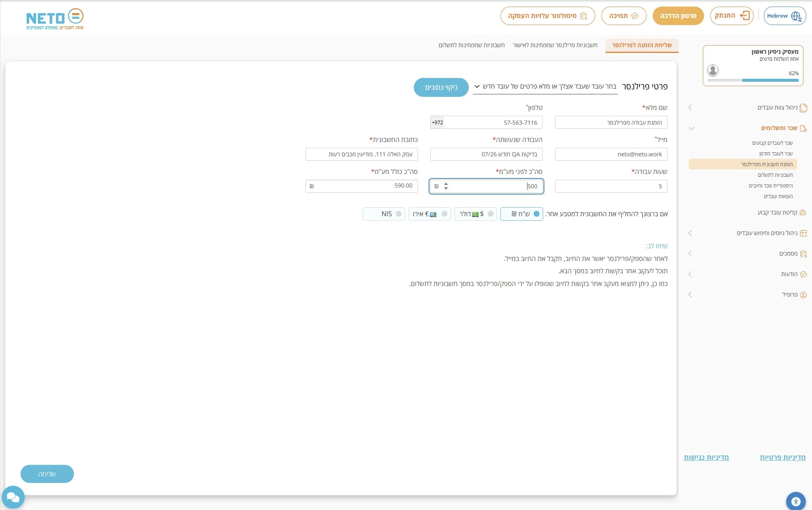The height and width of the screenshot is (510, 812).
Task: Open the freelancer selection dropdown
Action: tap(545, 87)
